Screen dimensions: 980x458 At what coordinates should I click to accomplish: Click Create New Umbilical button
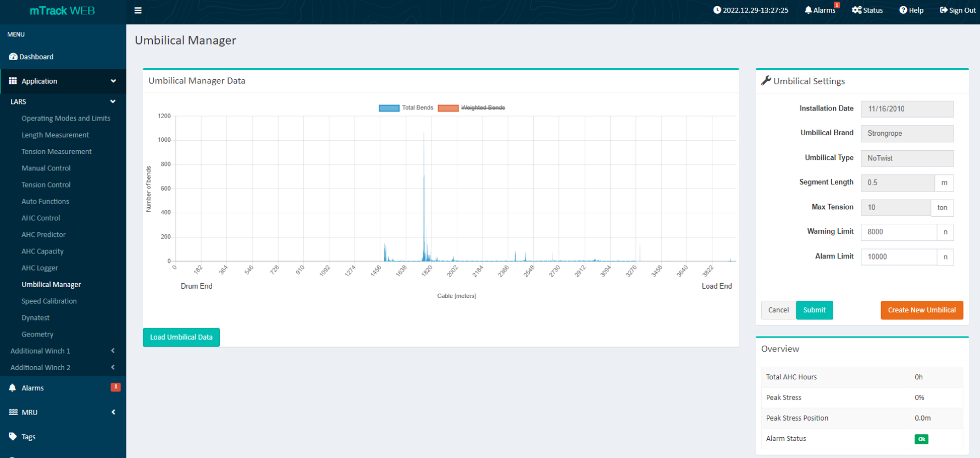(x=922, y=310)
